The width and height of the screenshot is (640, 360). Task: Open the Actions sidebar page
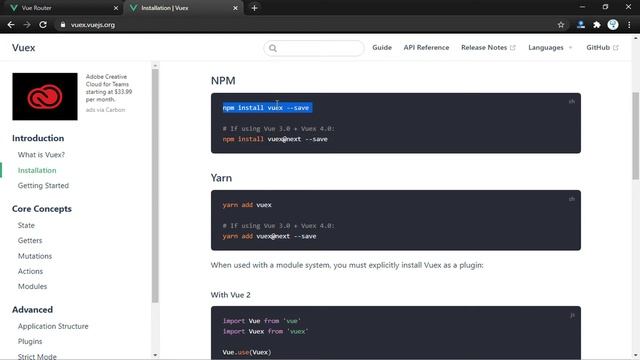pyautogui.click(x=30, y=271)
